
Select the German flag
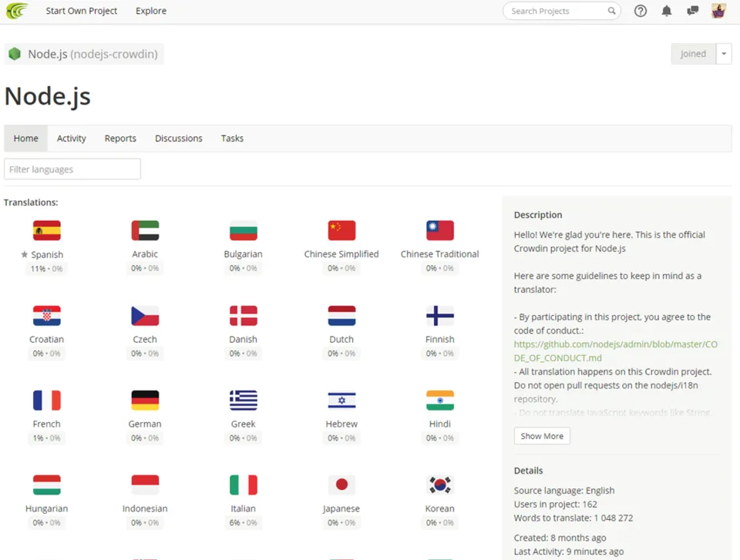pos(145,401)
